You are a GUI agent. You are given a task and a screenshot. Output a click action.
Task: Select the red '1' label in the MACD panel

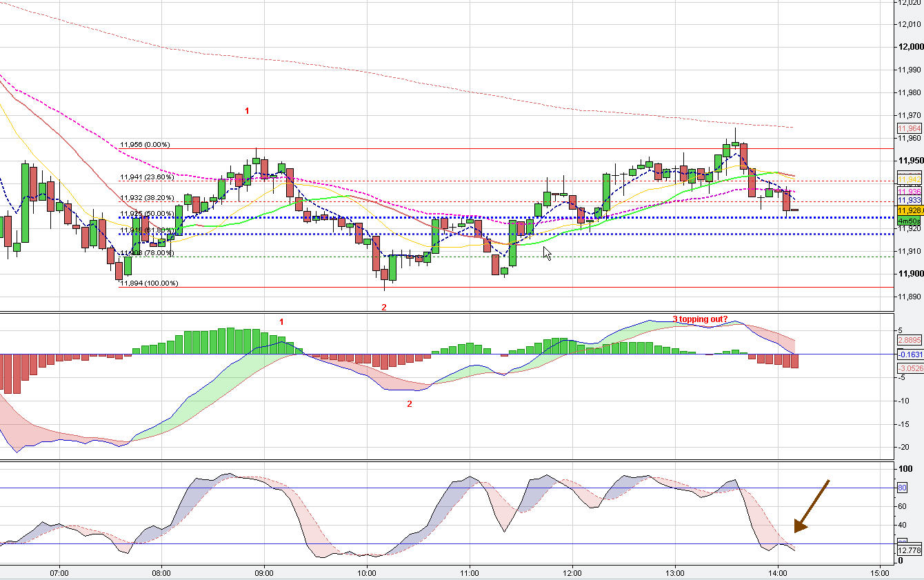281,321
